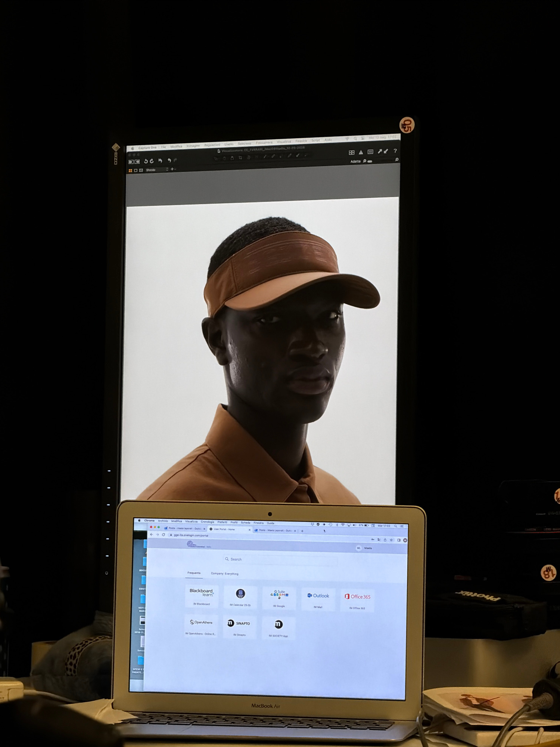Select the Frequents tab

click(194, 573)
